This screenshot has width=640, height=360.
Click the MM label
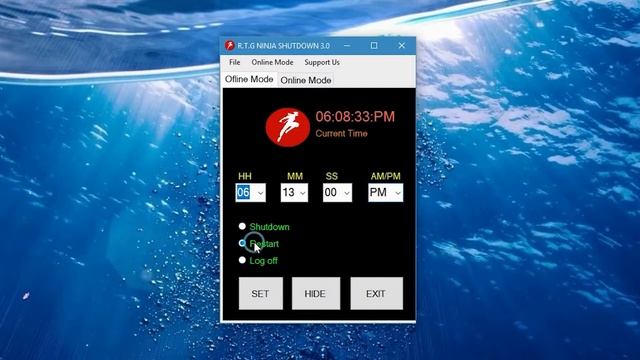pyautogui.click(x=295, y=176)
